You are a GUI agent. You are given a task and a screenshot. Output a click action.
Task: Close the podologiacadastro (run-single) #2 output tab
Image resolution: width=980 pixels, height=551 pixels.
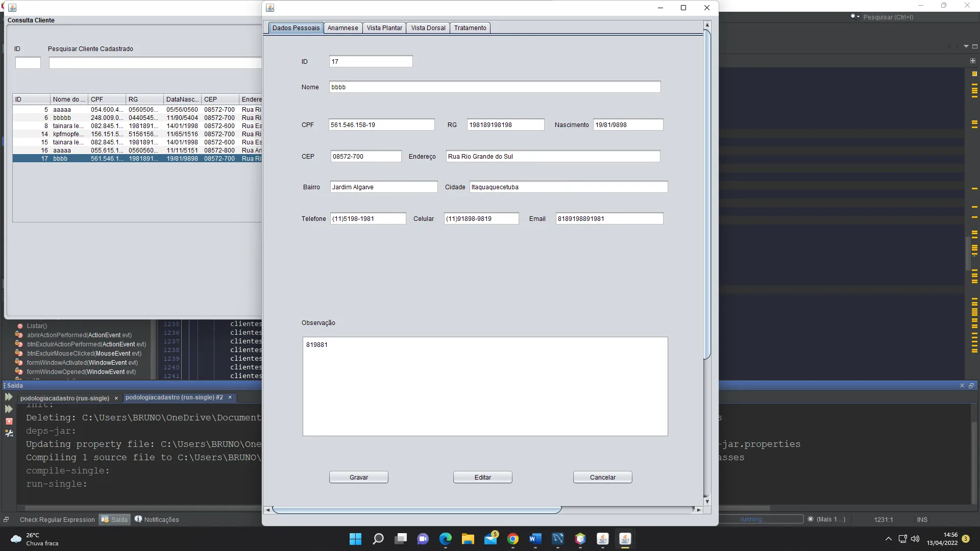(x=230, y=397)
